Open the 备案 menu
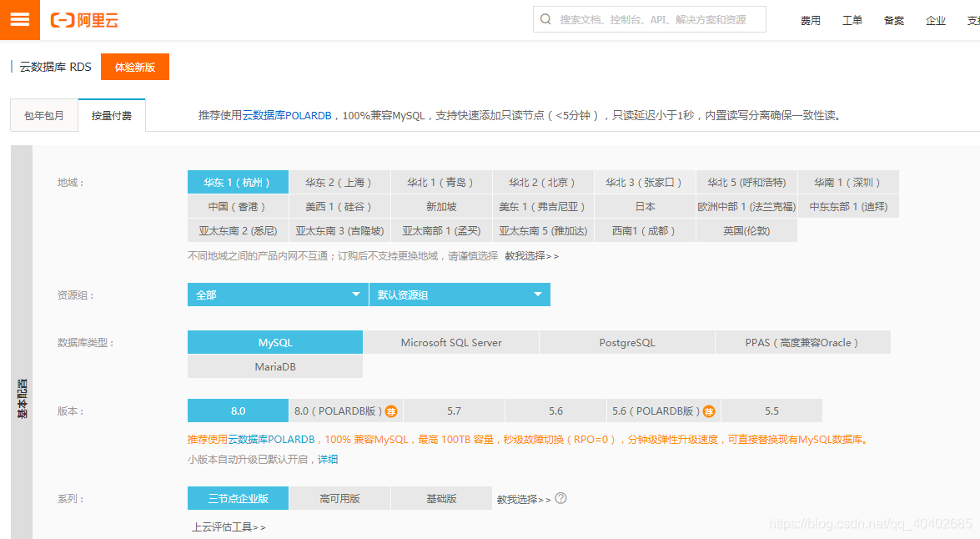 point(894,20)
